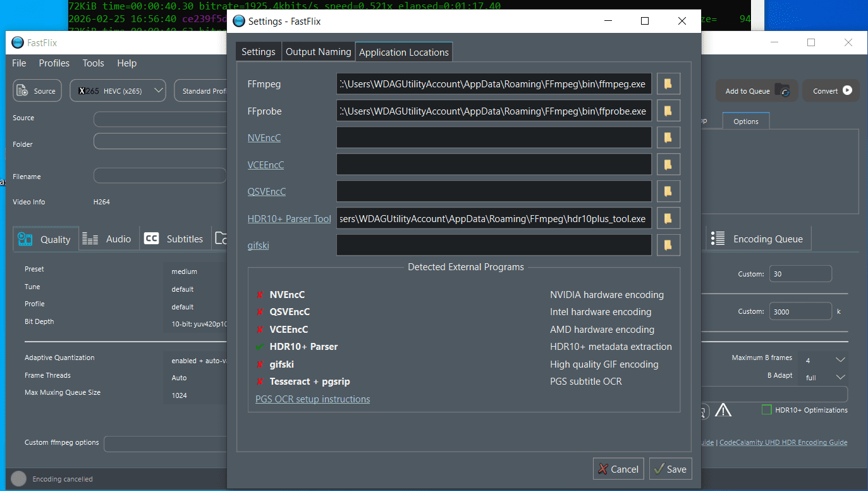This screenshot has height=491, width=868.
Task: Click the green check beside HDR10+ Parser
Action: [x=260, y=347]
